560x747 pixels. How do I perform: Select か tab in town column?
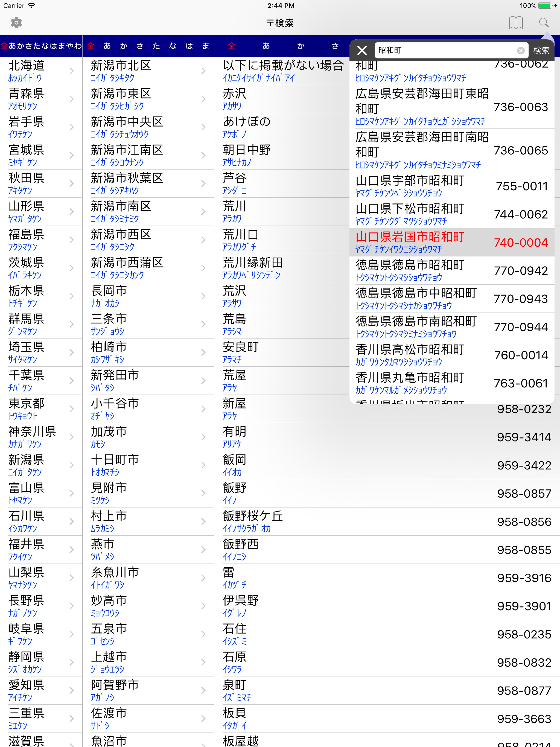[x=301, y=46]
